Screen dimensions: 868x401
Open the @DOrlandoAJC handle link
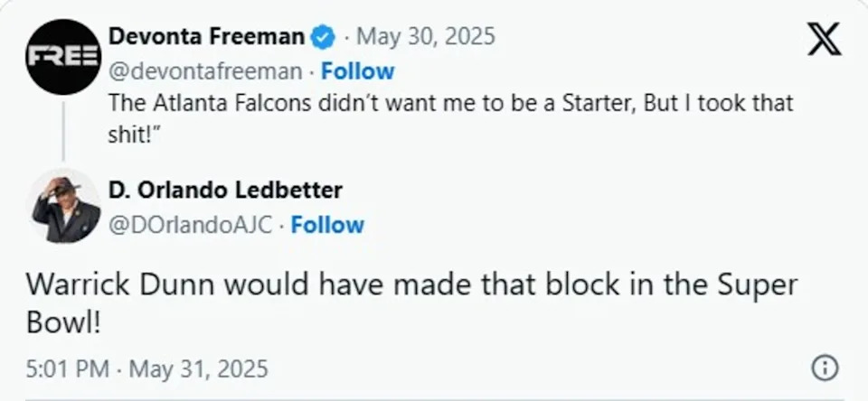point(190,224)
